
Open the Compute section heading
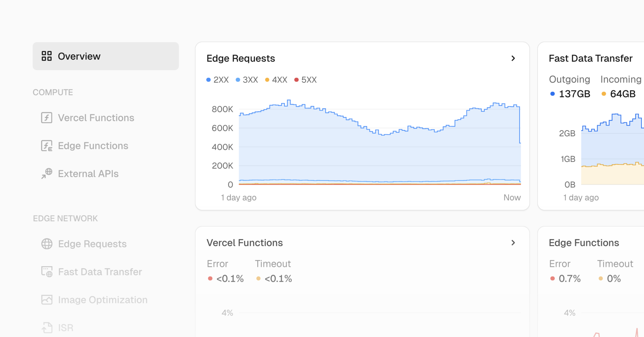click(x=53, y=92)
